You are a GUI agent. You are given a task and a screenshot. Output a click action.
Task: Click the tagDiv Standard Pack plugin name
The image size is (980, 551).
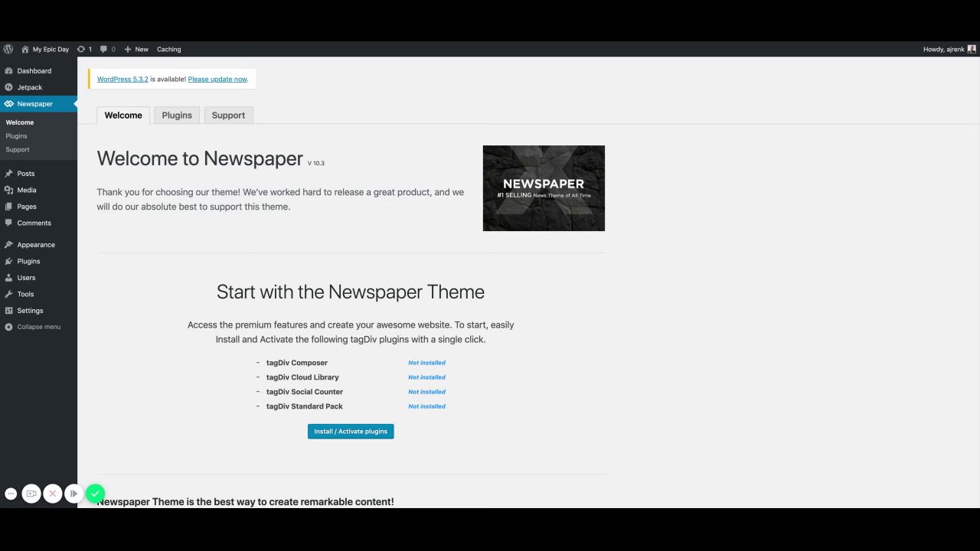305,406
